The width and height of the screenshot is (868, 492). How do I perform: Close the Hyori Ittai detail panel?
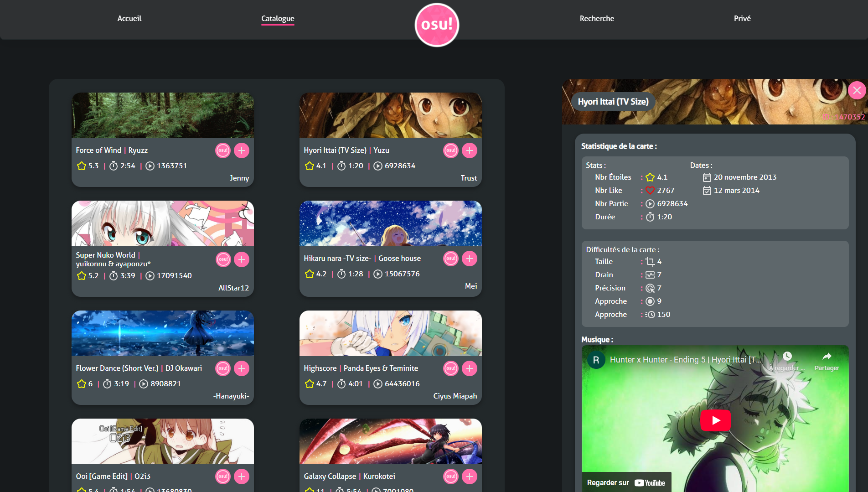coord(857,90)
